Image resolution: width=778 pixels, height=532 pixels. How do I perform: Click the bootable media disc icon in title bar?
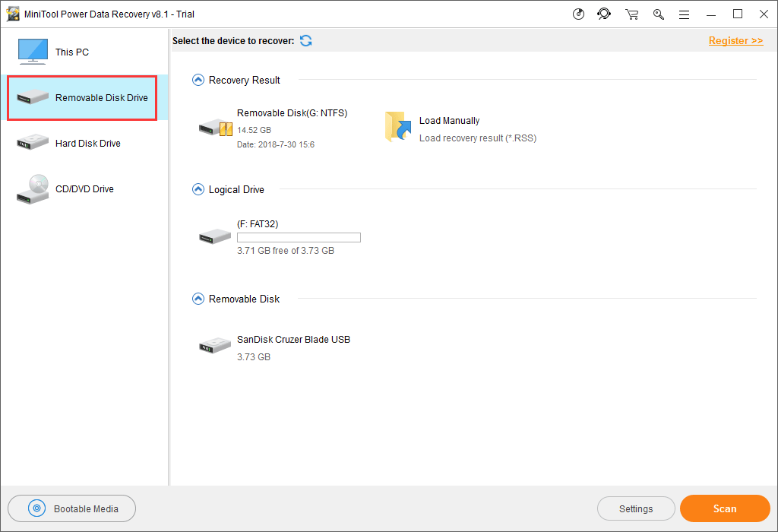pos(579,14)
